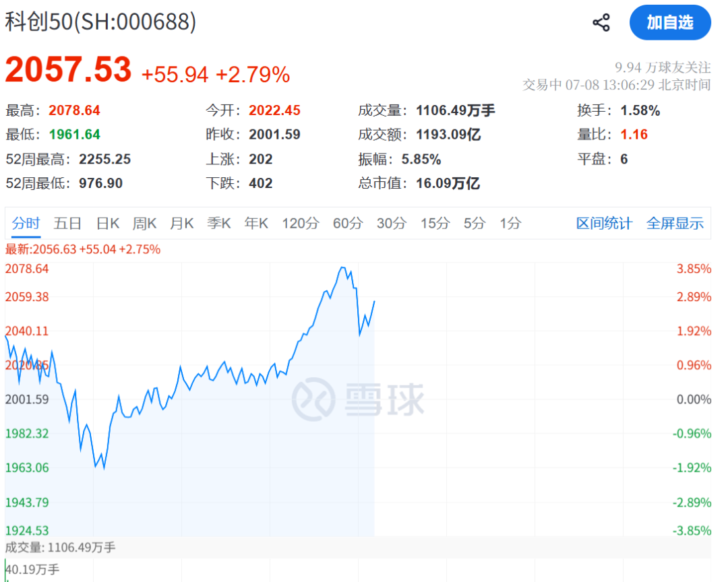Screen dimensions: 728x582
Task: Click the share icon
Action: click(x=601, y=23)
